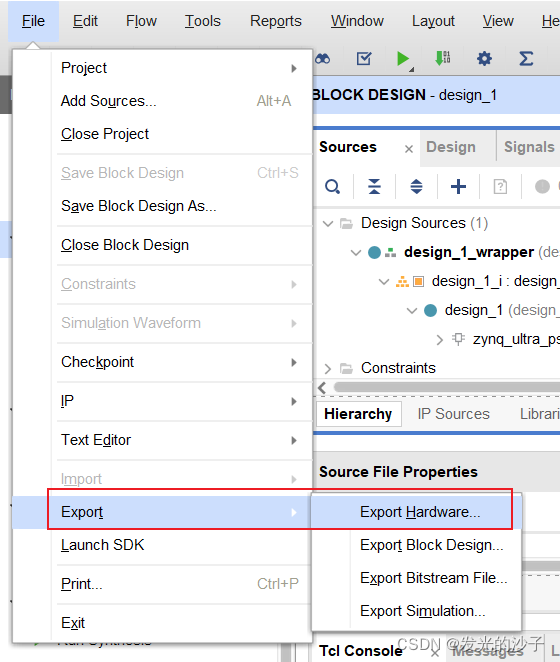
Task: Open the Tcl Console tab
Action: coord(360,651)
